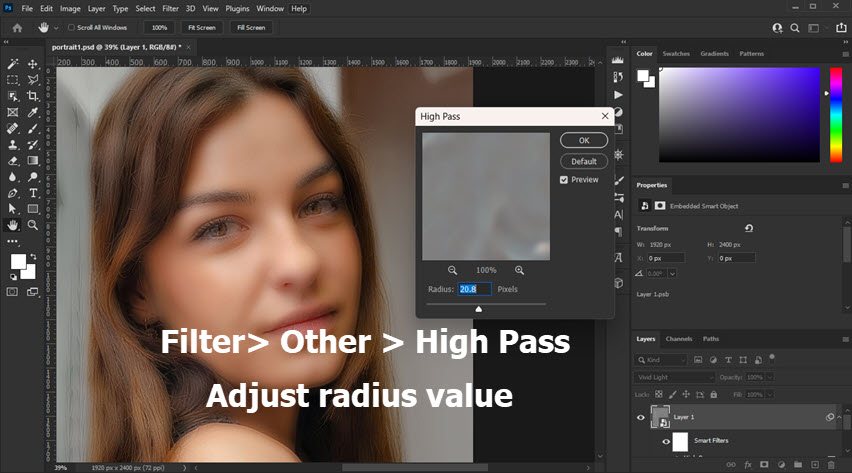852x473 pixels.
Task: Select the Rectangle shape tool
Action: pyautogui.click(x=33, y=209)
